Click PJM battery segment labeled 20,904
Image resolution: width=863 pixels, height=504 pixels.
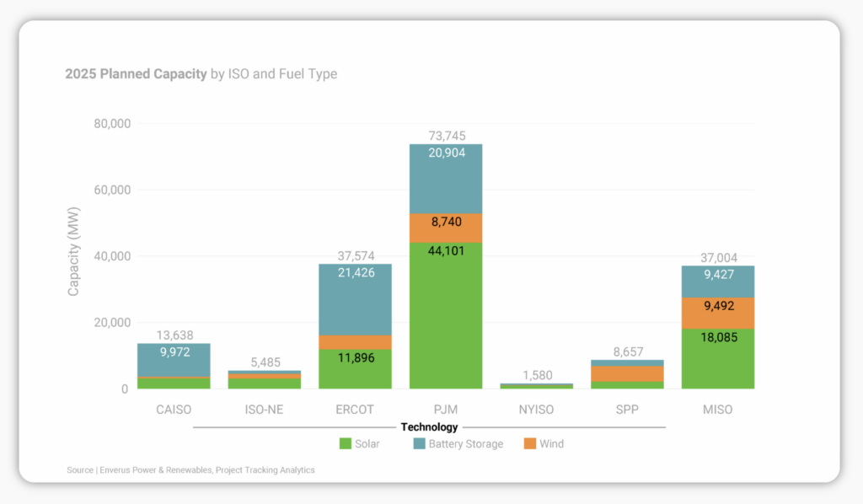click(x=446, y=179)
